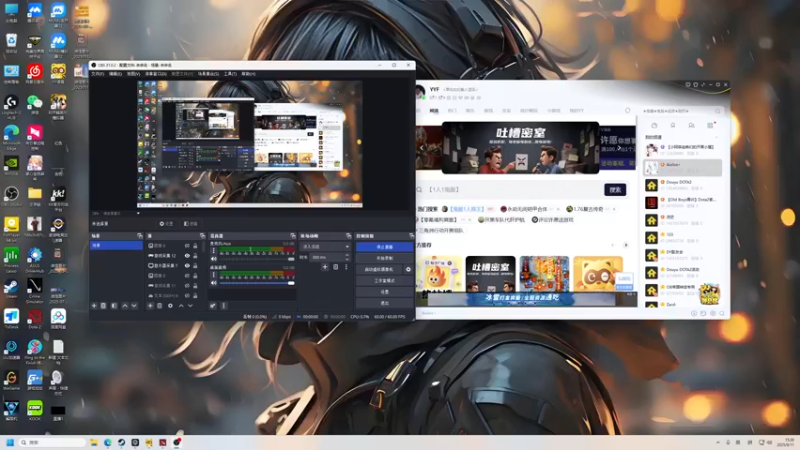Viewport: 800px width, 450px height.
Task: Move source up with arrow icon
Action: click(181, 306)
